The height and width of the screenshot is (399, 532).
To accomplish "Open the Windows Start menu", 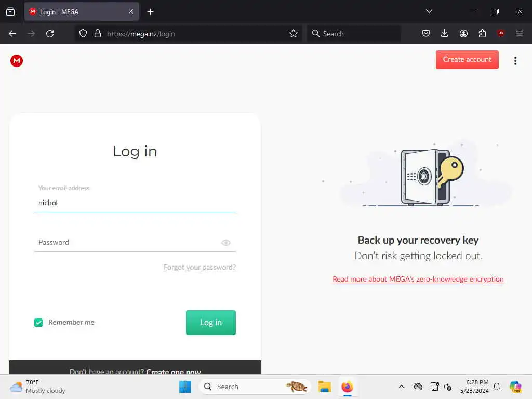I will 185,387.
